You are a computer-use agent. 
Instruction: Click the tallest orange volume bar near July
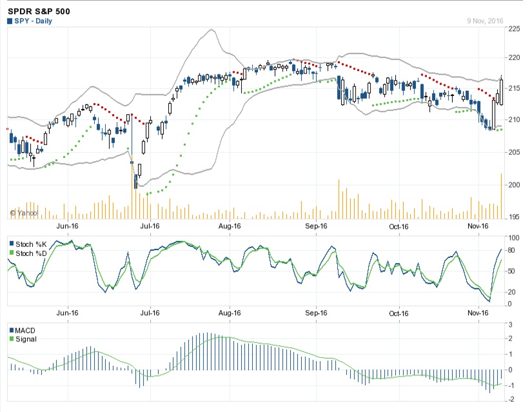click(132, 188)
